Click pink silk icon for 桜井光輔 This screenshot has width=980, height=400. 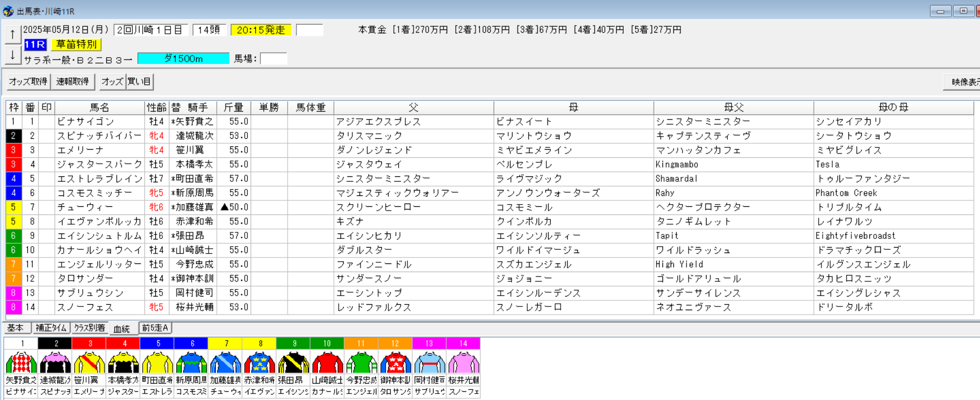pyautogui.click(x=464, y=363)
